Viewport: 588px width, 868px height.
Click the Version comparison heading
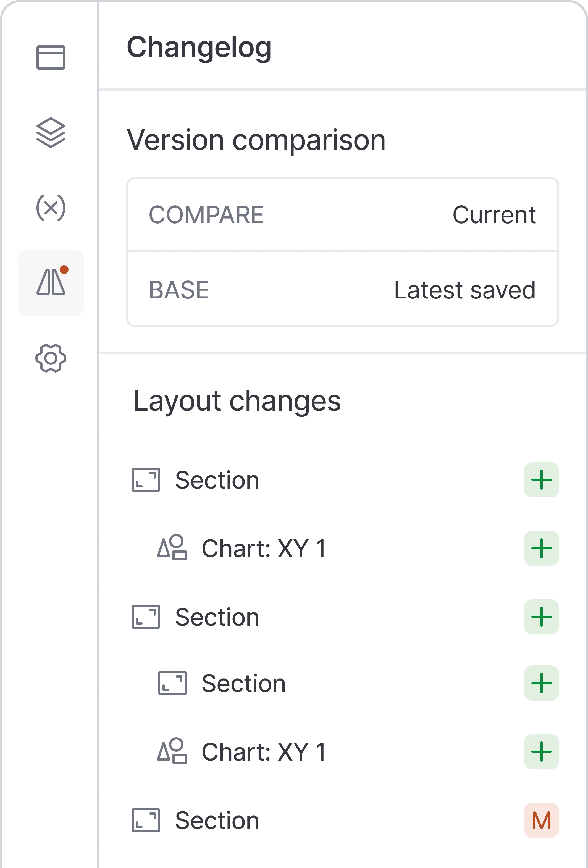tap(256, 140)
